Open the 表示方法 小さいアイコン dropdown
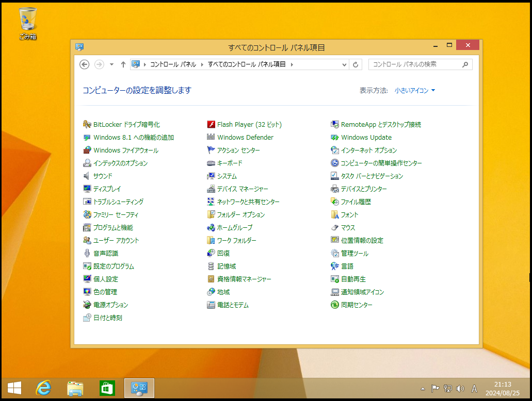This screenshot has height=401, width=532. point(414,91)
